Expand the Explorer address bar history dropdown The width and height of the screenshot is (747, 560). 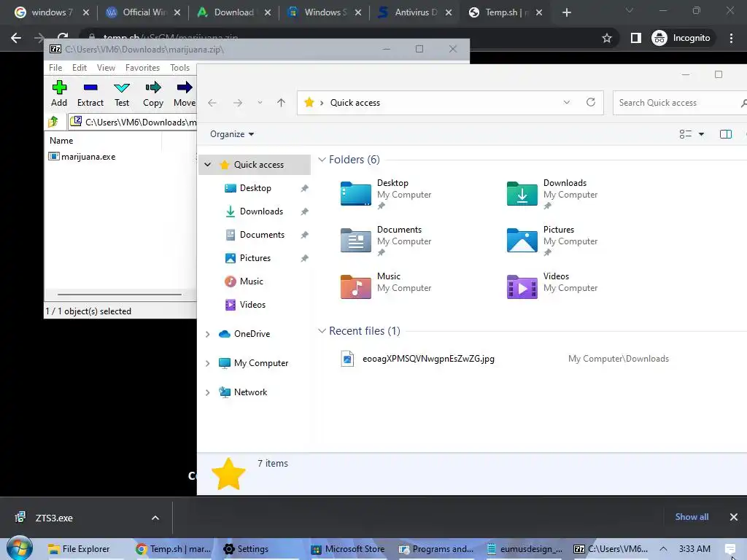tap(566, 102)
